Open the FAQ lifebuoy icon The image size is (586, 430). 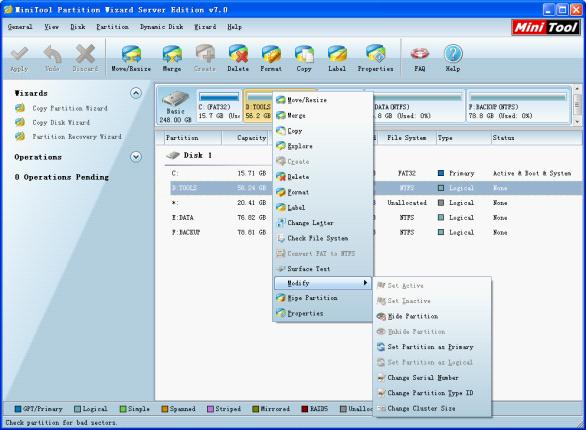(x=420, y=58)
